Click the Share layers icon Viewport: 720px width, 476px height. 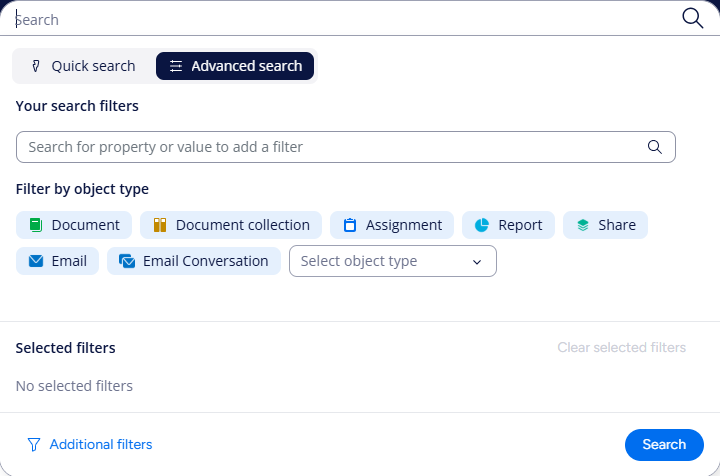[x=583, y=225]
